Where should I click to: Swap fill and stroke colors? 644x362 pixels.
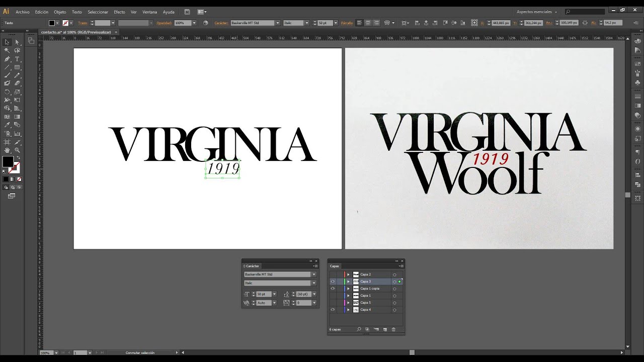[18, 158]
